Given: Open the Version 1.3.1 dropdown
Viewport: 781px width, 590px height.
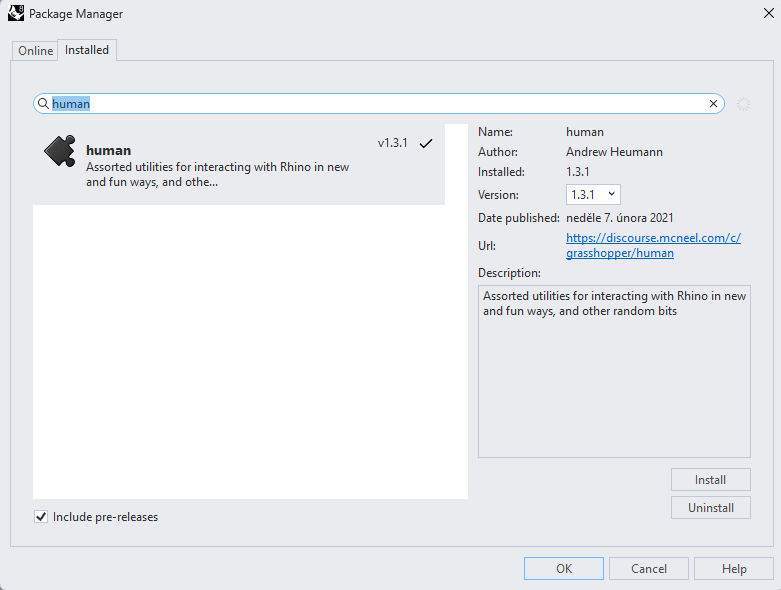Looking at the screenshot, I should pos(593,195).
